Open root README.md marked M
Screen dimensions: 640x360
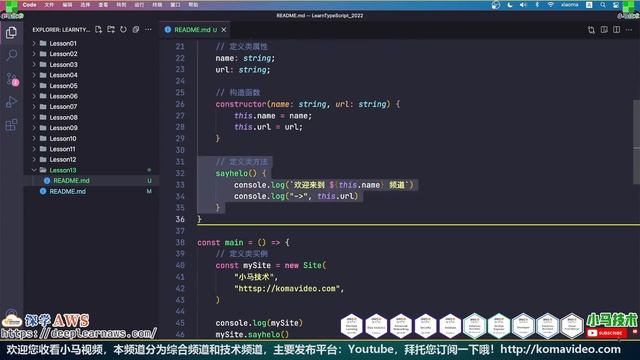(91, 191)
